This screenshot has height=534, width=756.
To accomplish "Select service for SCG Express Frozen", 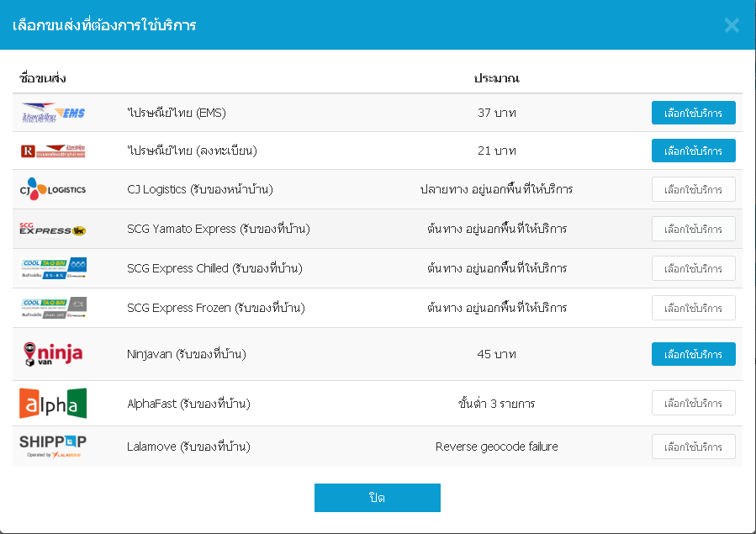I will click(x=693, y=308).
